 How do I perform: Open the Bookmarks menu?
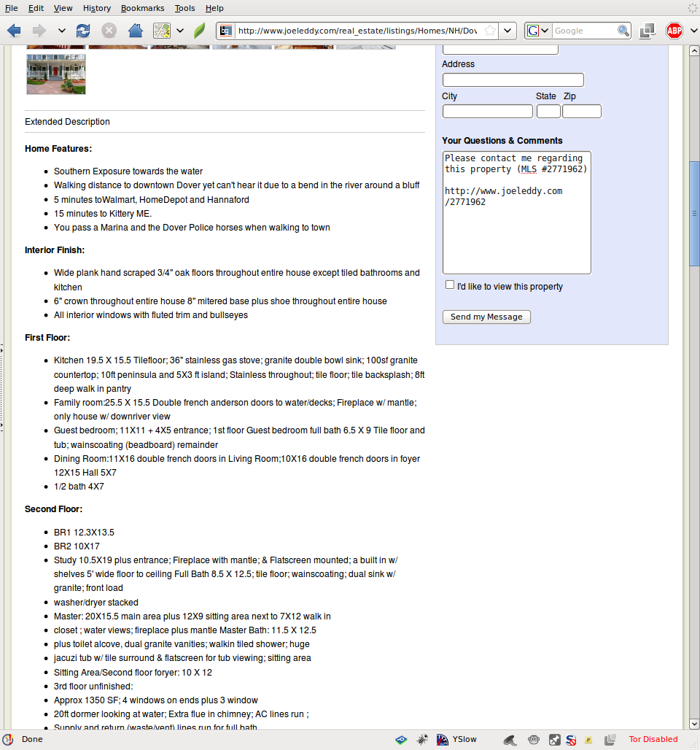[142, 8]
